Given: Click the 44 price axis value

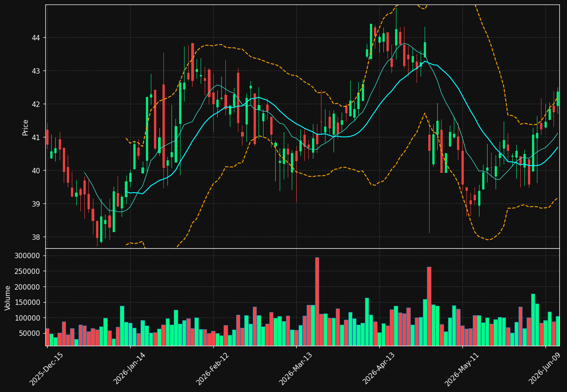Looking at the screenshot, I should click(x=35, y=38).
